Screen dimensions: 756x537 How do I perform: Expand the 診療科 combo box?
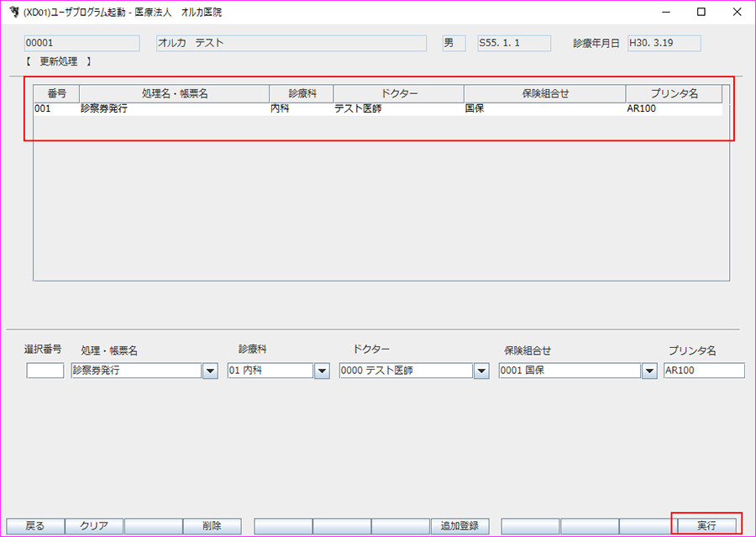pyautogui.click(x=322, y=370)
